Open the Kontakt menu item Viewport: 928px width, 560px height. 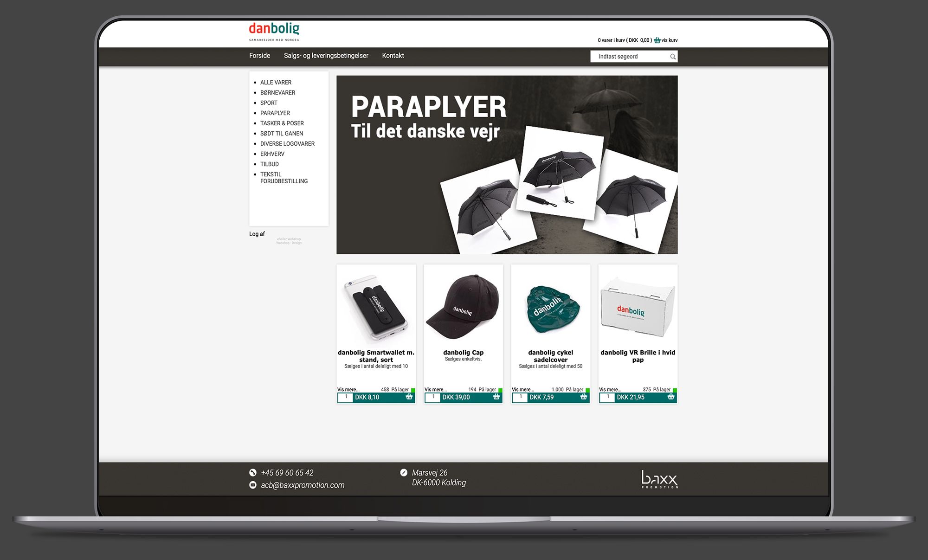coord(393,56)
